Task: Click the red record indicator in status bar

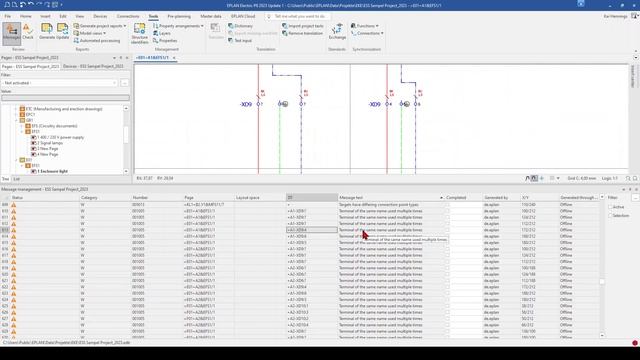Action: pos(635,343)
